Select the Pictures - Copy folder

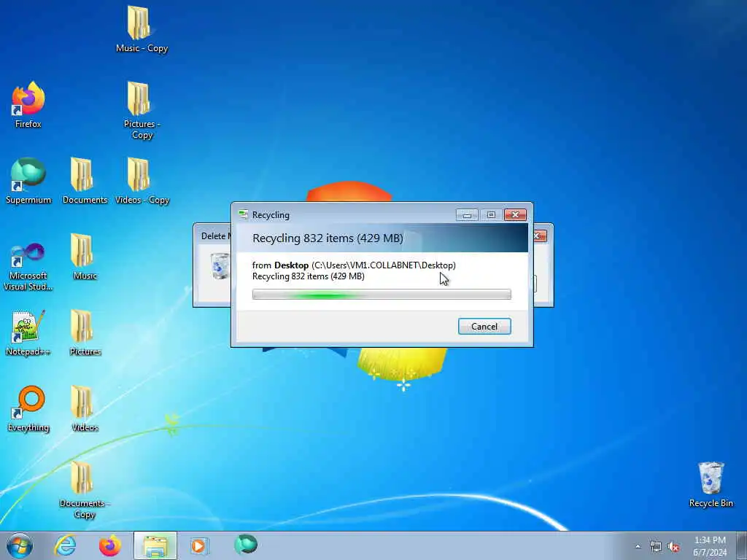(x=142, y=111)
